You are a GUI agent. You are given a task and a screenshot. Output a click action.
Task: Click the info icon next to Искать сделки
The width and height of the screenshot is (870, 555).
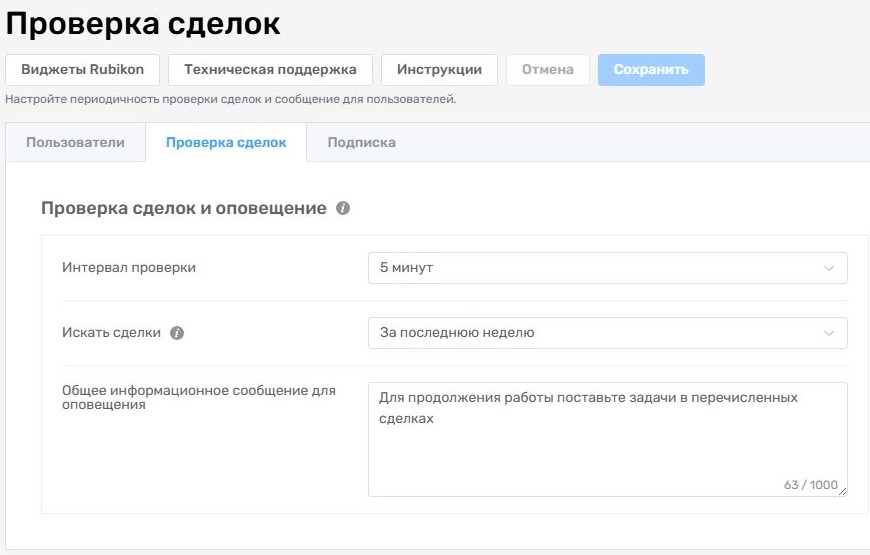pyautogui.click(x=177, y=333)
